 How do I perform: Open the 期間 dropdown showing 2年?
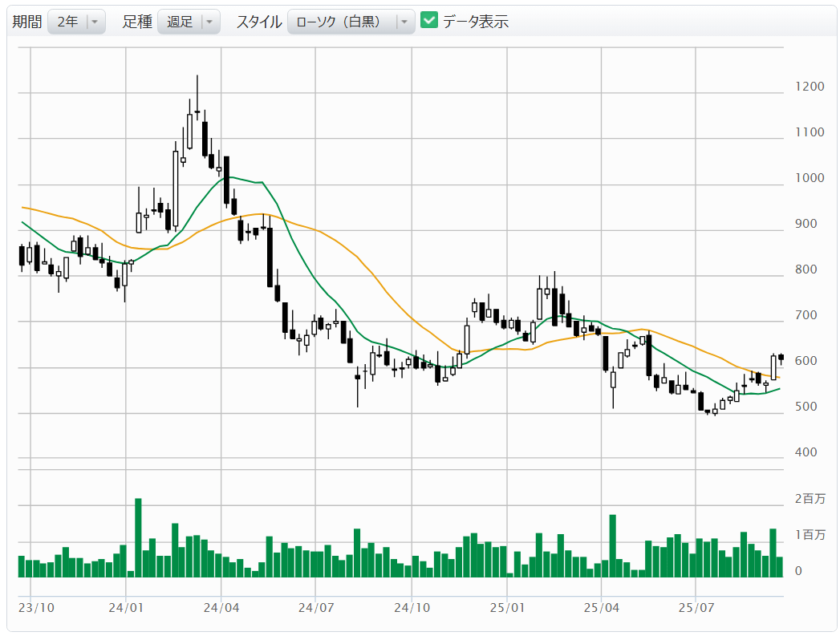pos(76,22)
